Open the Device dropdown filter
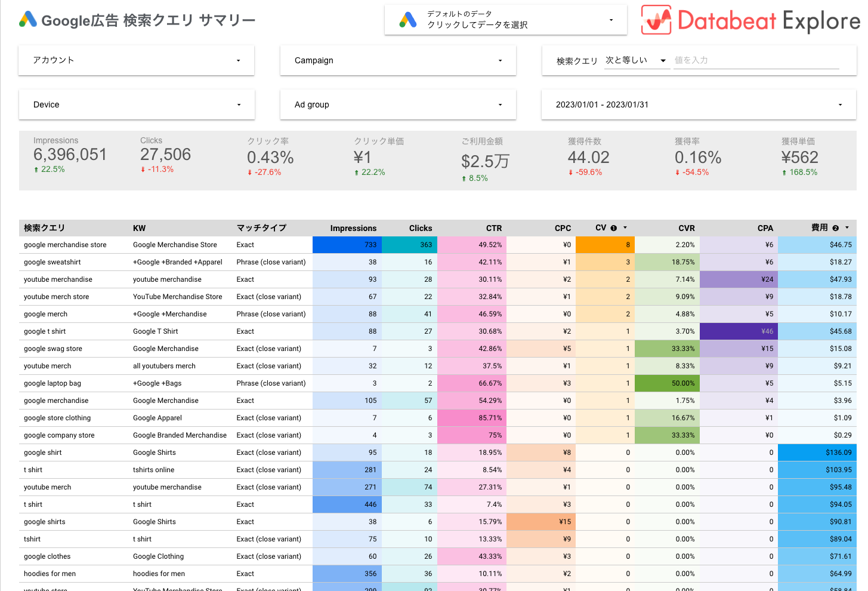868x591 pixels. coord(137,104)
